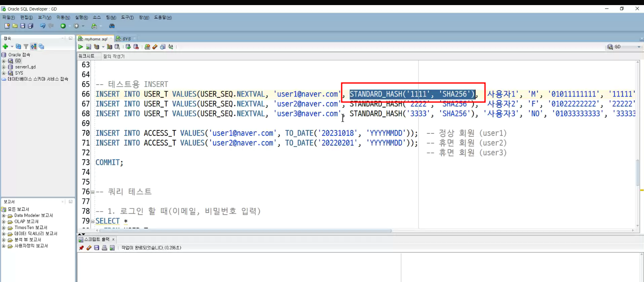Open the 파일(F) menu

[x=8, y=17]
